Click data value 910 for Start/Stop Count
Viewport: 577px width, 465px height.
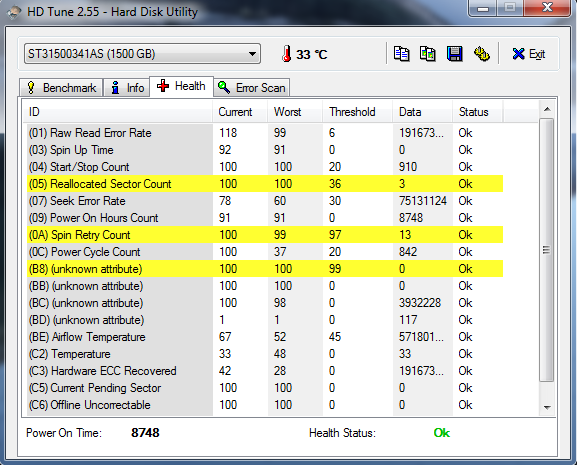pyautogui.click(x=408, y=167)
